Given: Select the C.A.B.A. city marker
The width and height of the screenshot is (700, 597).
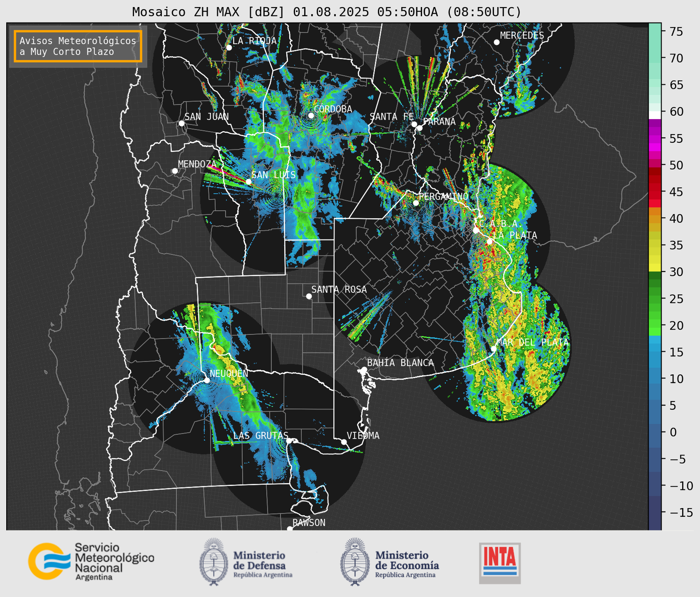Looking at the screenshot, I should click(476, 230).
